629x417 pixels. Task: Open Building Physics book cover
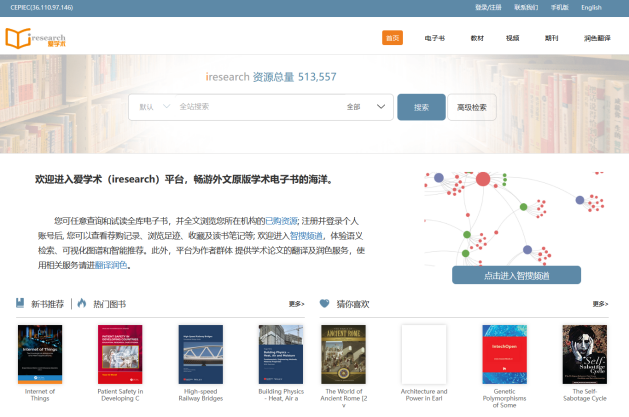click(281, 354)
